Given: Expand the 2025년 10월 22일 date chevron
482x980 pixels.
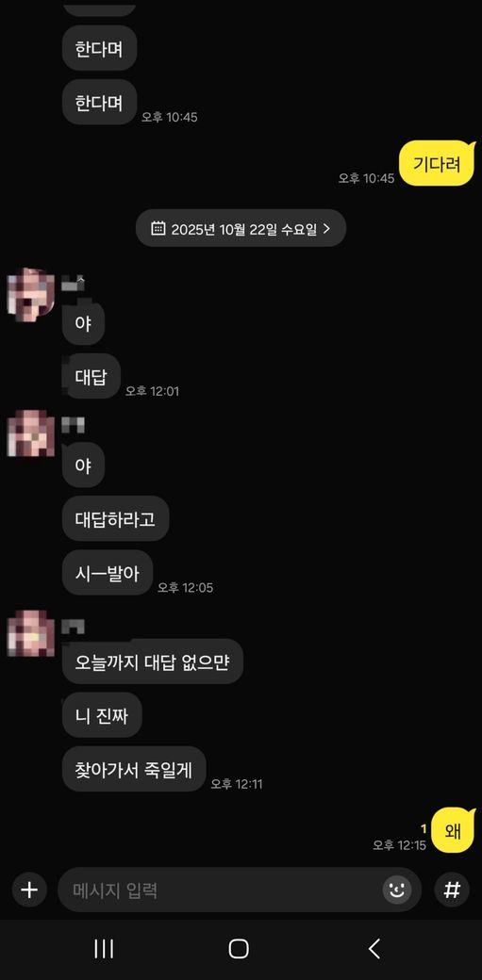Looking at the screenshot, I should click(x=326, y=228).
